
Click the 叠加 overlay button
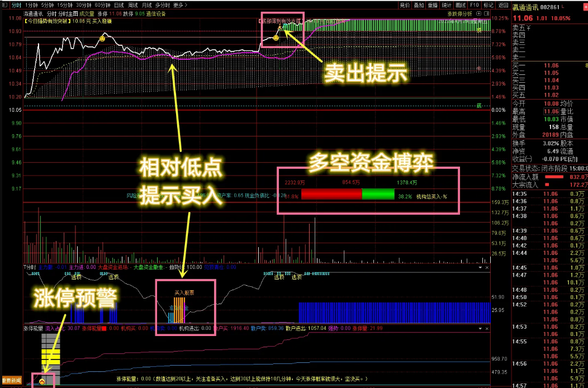(419, 5)
